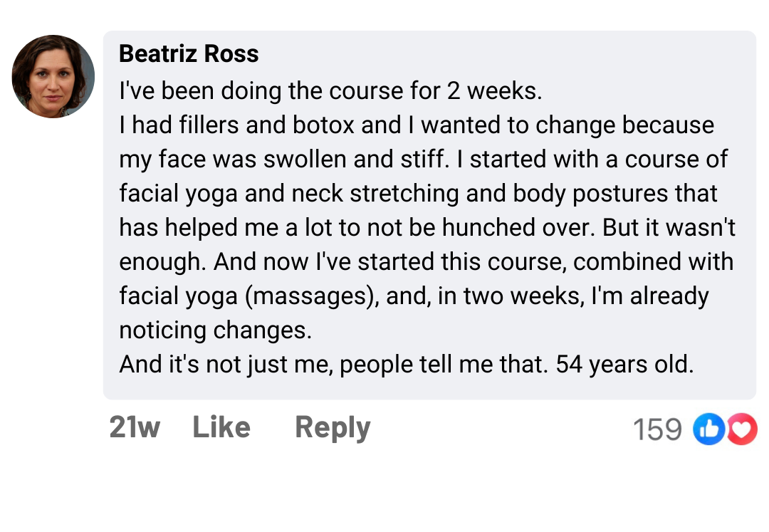Click the "noticing changes." line
Viewport: 769px width, 532px height.
216,330
